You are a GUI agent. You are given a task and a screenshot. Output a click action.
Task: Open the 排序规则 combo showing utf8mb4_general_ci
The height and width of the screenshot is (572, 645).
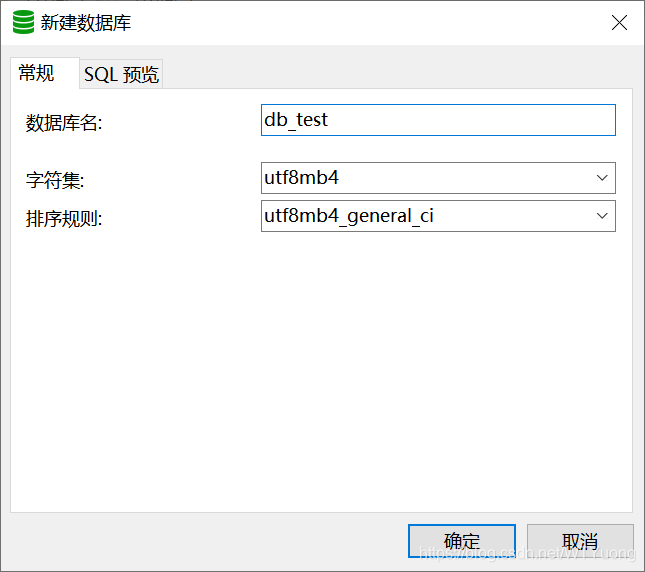(x=438, y=216)
